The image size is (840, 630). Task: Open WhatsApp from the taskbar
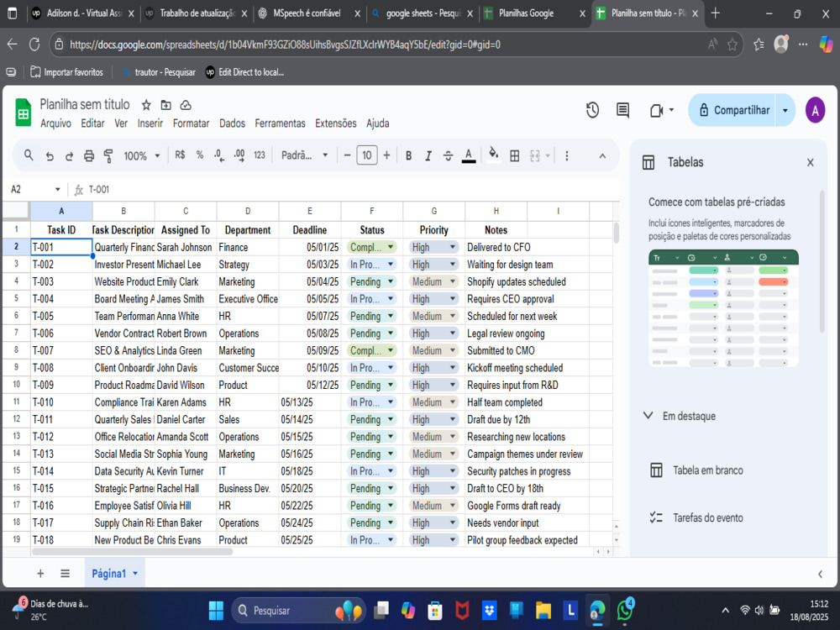[x=625, y=610]
